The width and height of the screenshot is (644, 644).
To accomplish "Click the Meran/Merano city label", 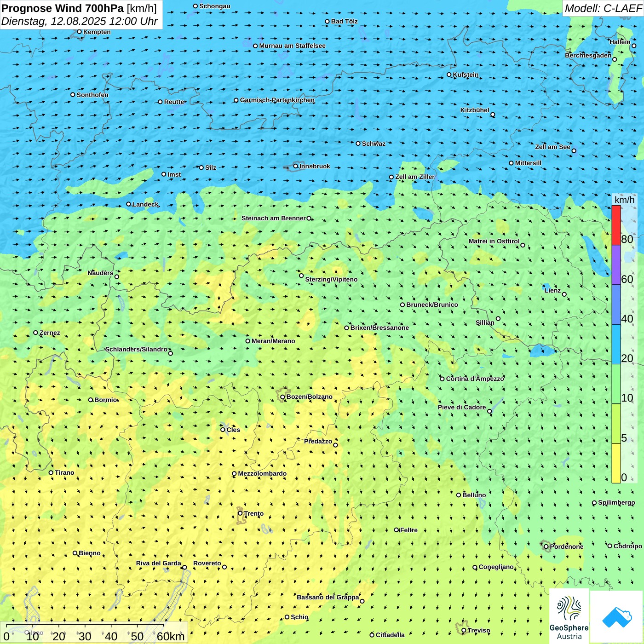I will [273, 341].
